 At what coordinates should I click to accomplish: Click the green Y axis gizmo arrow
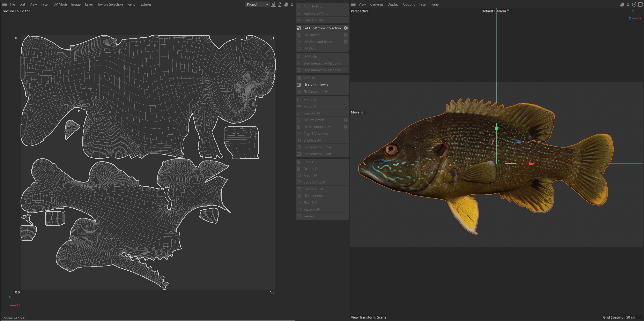tap(496, 127)
